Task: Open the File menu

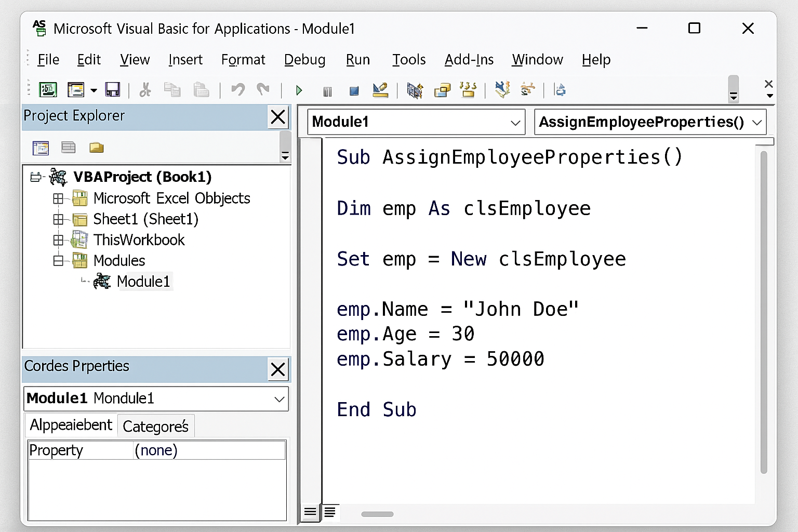Action: (48, 60)
